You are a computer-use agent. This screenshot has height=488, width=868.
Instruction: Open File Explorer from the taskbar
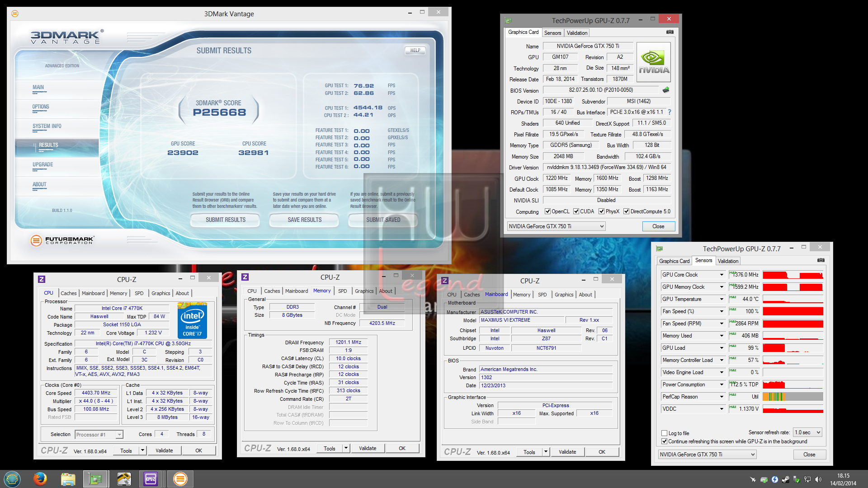(68, 479)
